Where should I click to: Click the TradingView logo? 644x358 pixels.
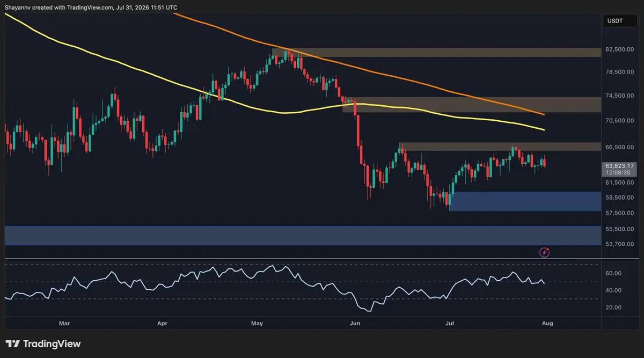tap(43, 344)
